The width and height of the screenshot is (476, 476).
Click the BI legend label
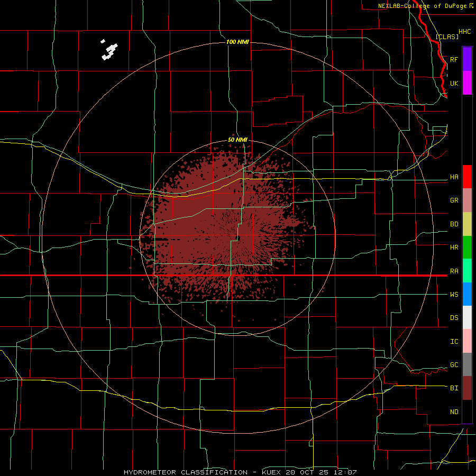[454, 388]
